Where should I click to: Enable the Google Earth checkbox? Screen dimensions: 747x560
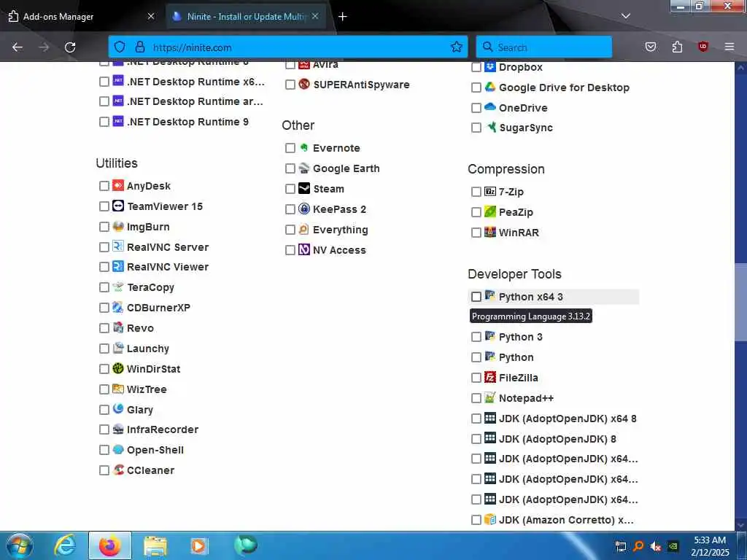click(290, 168)
